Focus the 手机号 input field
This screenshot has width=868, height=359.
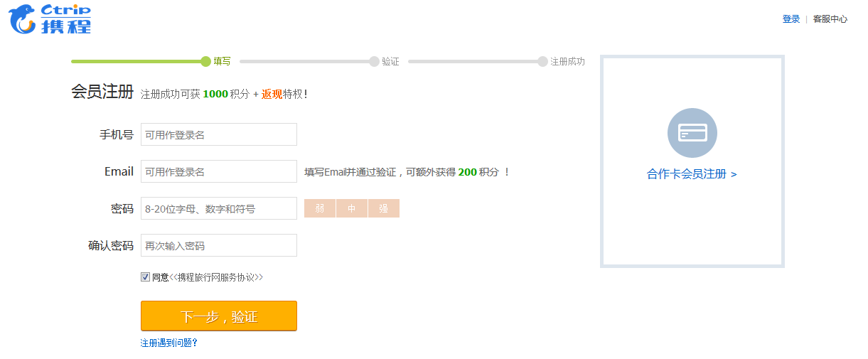218,134
